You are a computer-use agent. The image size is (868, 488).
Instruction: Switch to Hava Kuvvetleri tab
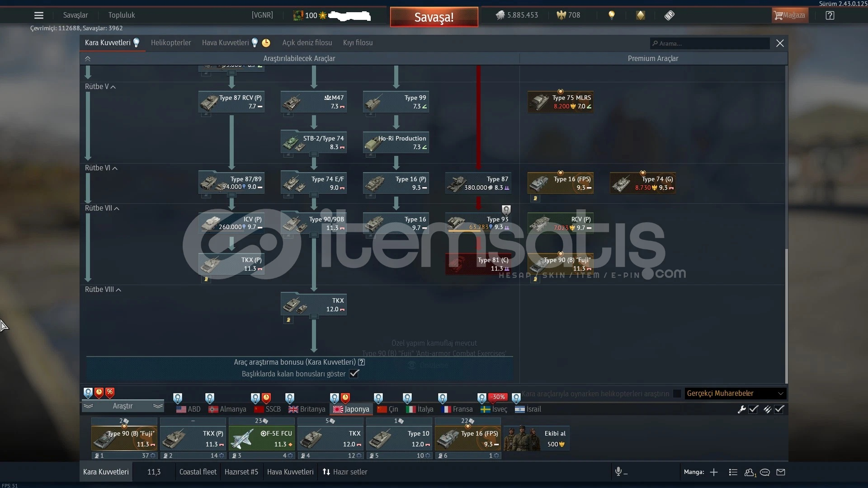point(225,43)
